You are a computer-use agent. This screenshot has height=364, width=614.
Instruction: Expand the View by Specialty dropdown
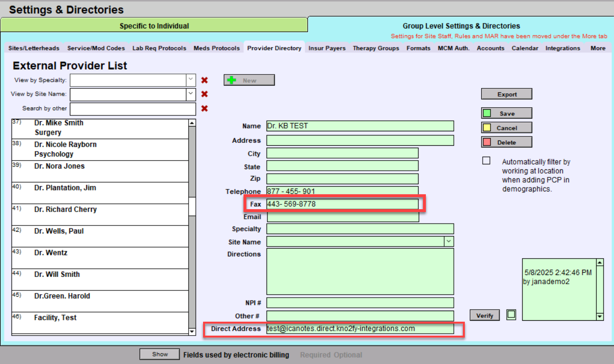pos(191,80)
